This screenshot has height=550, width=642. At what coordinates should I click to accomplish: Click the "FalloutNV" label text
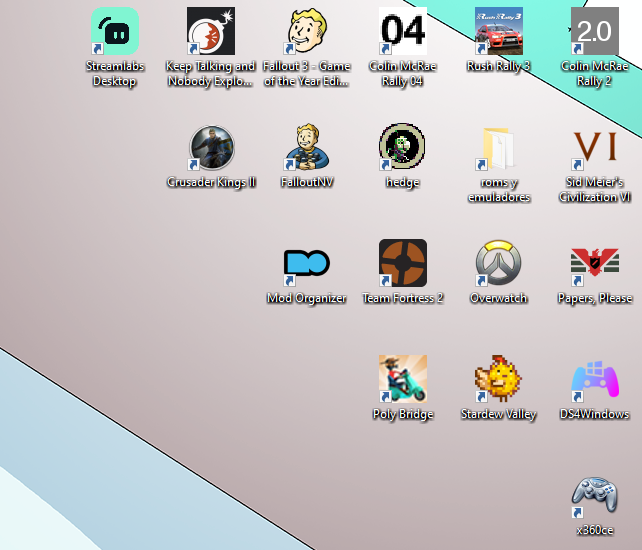click(x=307, y=182)
